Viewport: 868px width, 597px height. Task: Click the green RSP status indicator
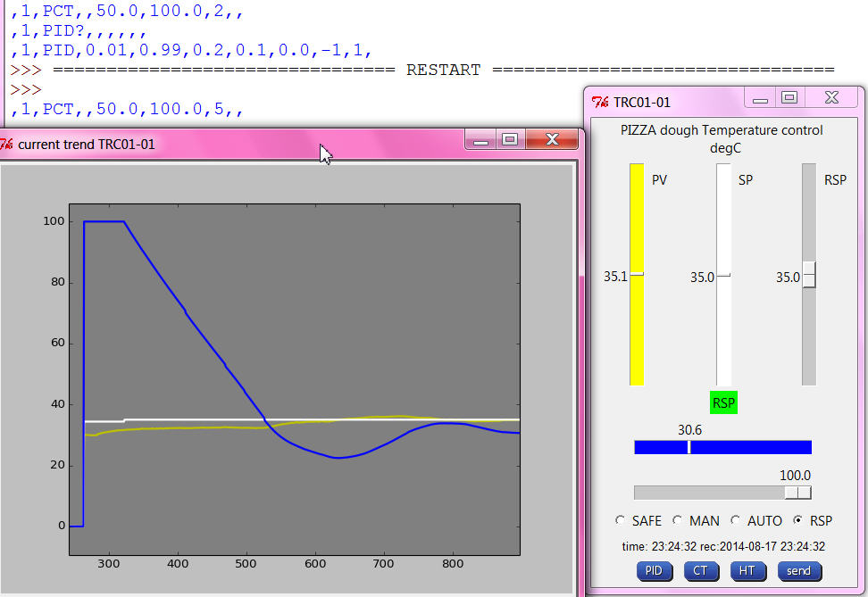(724, 402)
